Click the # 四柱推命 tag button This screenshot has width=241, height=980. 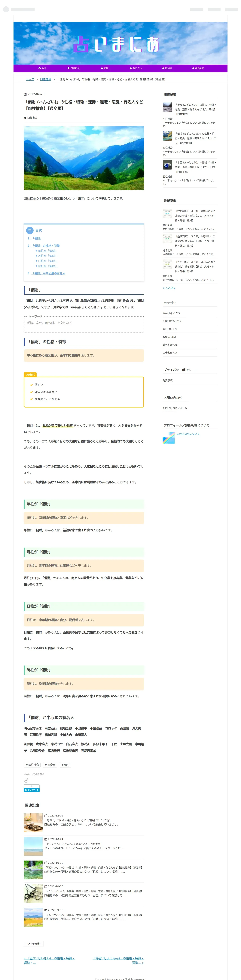(32, 765)
